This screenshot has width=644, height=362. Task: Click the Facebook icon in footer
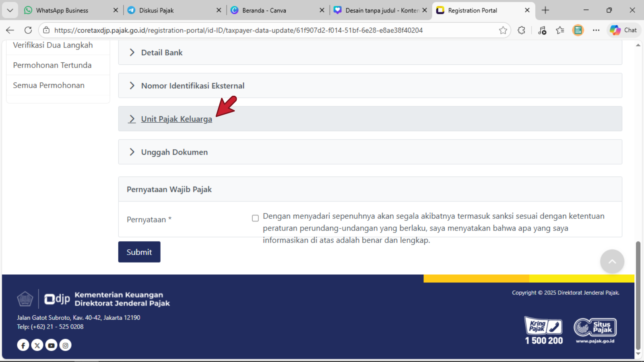click(23, 345)
